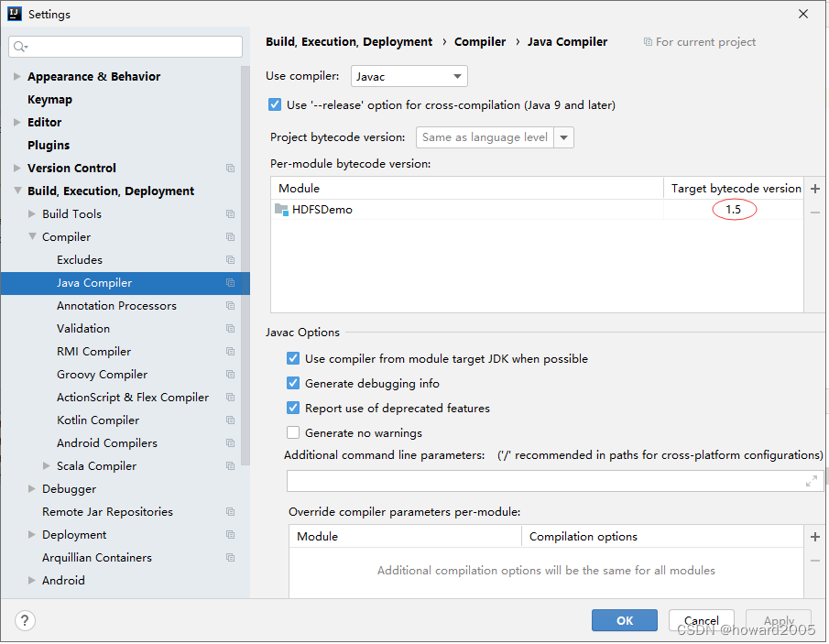Select Annotation Processors in settings tree
This screenshot has width=829, height=644.
[x=117, y=306]
